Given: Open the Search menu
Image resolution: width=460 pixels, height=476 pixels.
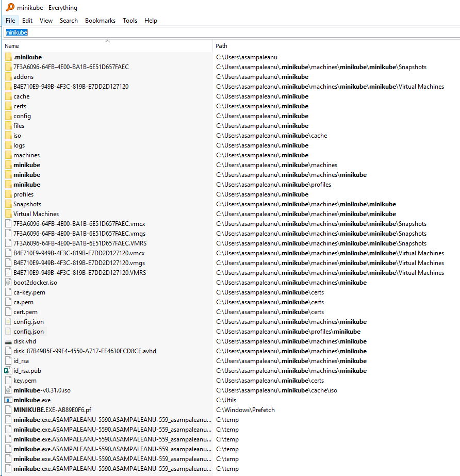Looking at the screenshot, I should (x=69, y=20).
